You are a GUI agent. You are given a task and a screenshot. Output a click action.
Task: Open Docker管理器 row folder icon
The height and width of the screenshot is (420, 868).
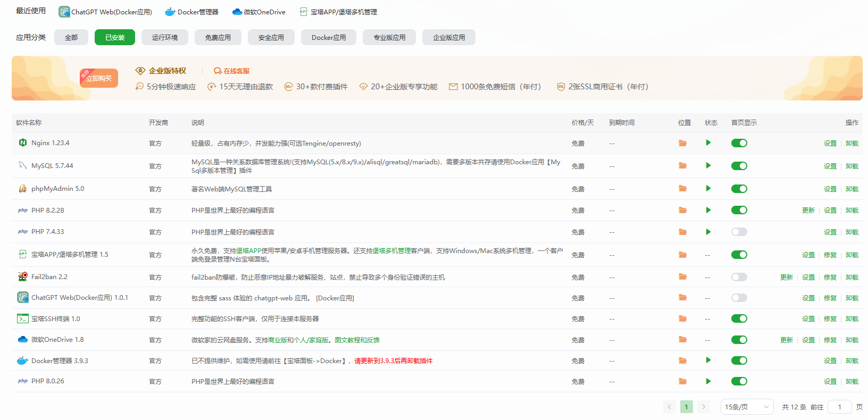(682, 360)
